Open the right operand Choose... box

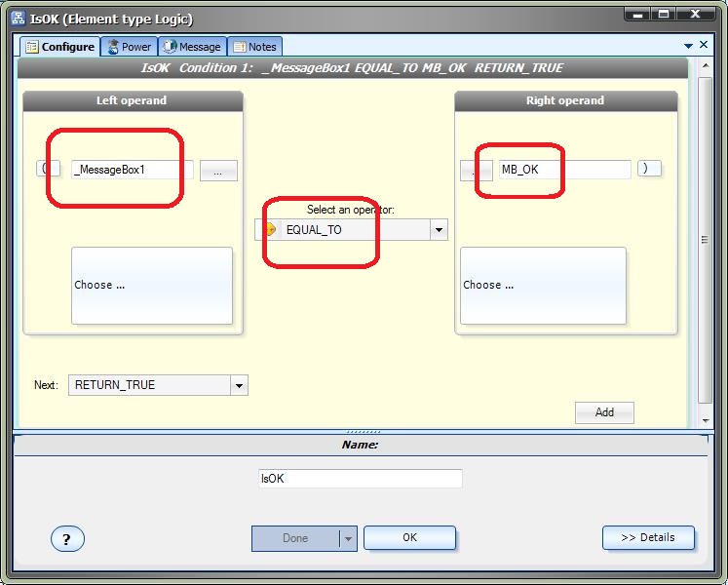click(543, 286)
